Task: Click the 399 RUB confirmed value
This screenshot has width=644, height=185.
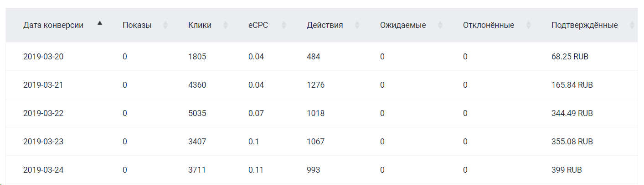Action: click(x=566, y=170)
